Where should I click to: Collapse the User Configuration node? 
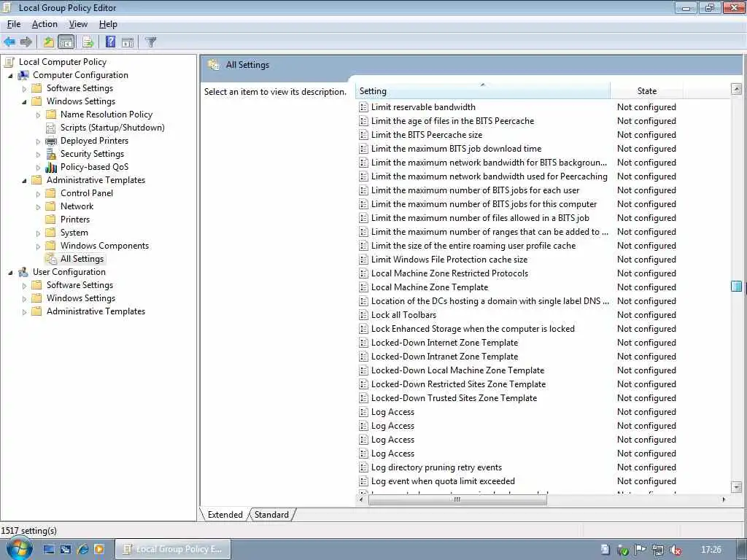[10, 273]
